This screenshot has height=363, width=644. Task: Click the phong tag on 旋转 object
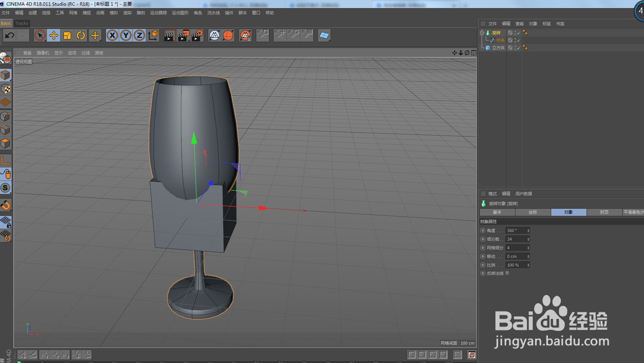click(525, 33)
